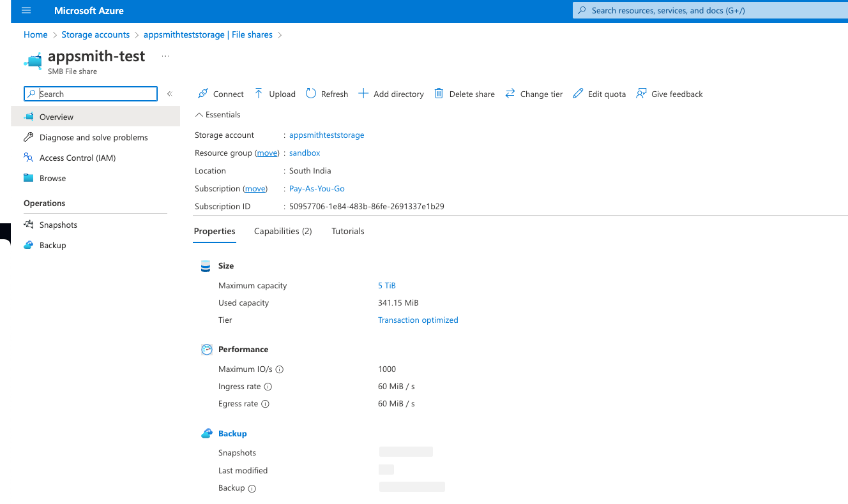Open the appsmithteststorage storage account link

326,135
